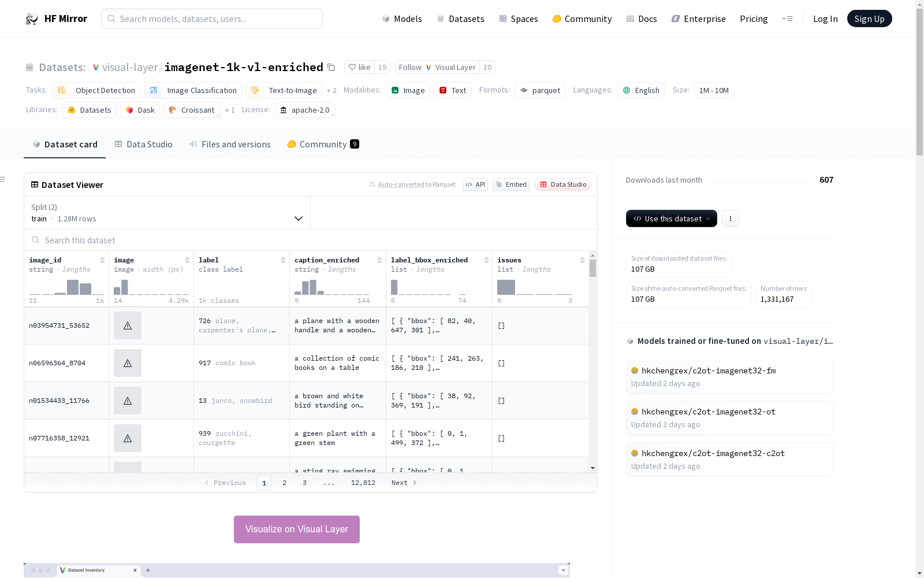Sort by image_id column arrows
Image resolution: width=924 pixels, height=578 pixels.
tap(102, 260)
